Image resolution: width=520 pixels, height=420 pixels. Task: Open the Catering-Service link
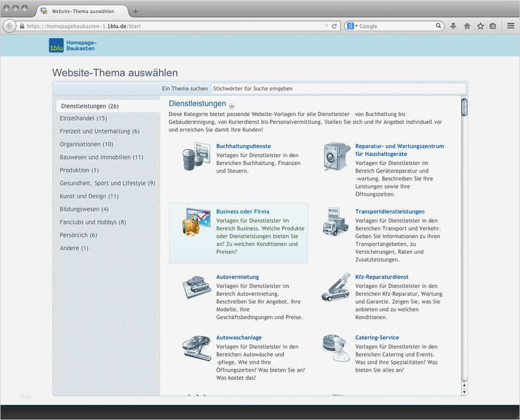point(377,337)
